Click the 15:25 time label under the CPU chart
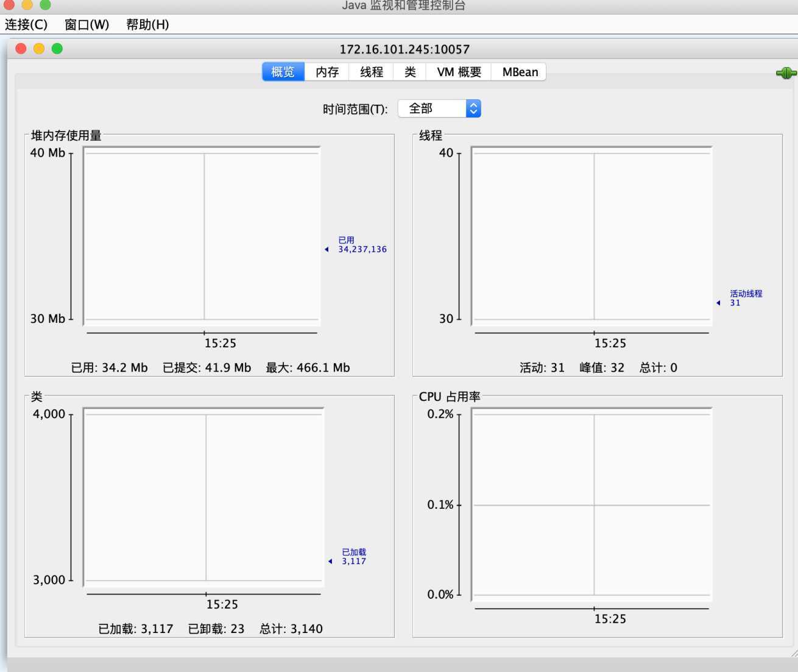The image size is (798, 672). pyautogui.click(x=610, y=619)
